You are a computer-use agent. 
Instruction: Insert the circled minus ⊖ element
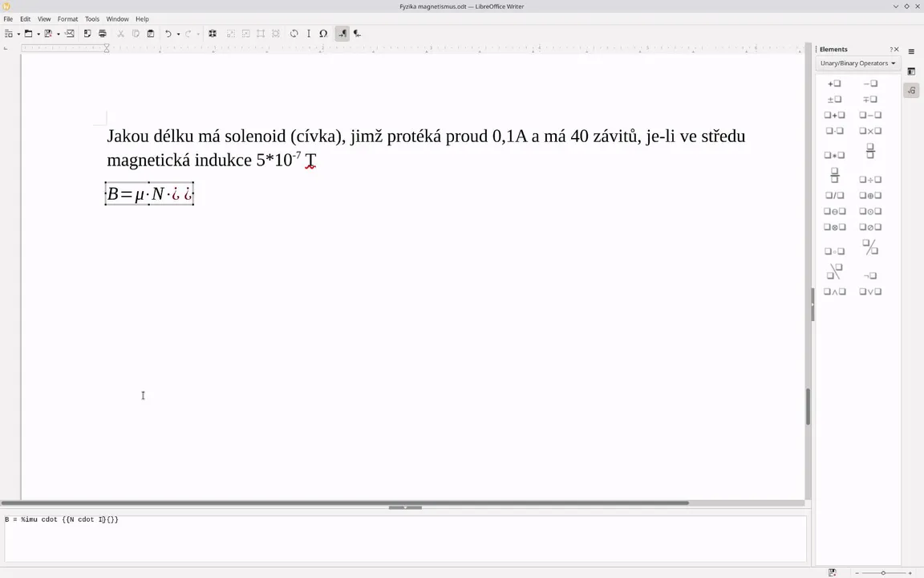[834, 212]
